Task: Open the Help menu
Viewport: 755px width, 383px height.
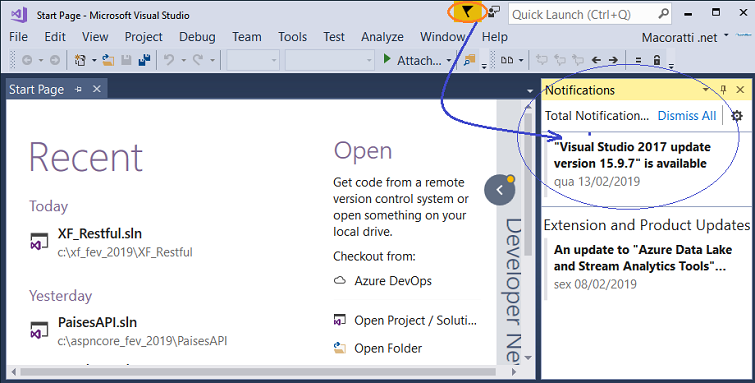Action: click(x=495, y=37)
